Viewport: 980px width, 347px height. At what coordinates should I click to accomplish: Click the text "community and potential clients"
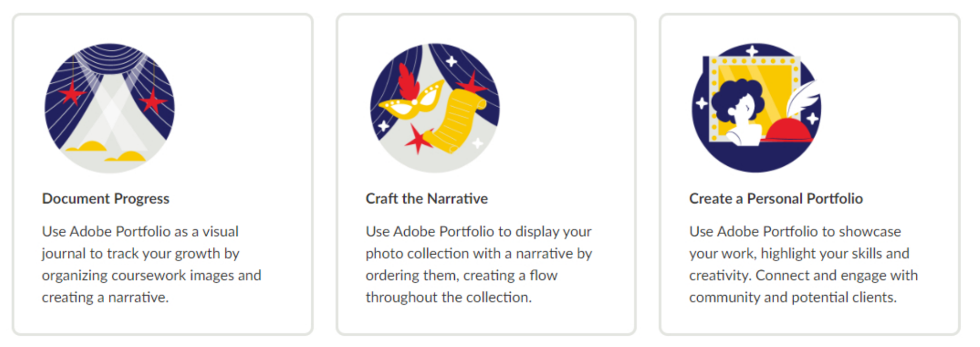click(x=793, y=298)
